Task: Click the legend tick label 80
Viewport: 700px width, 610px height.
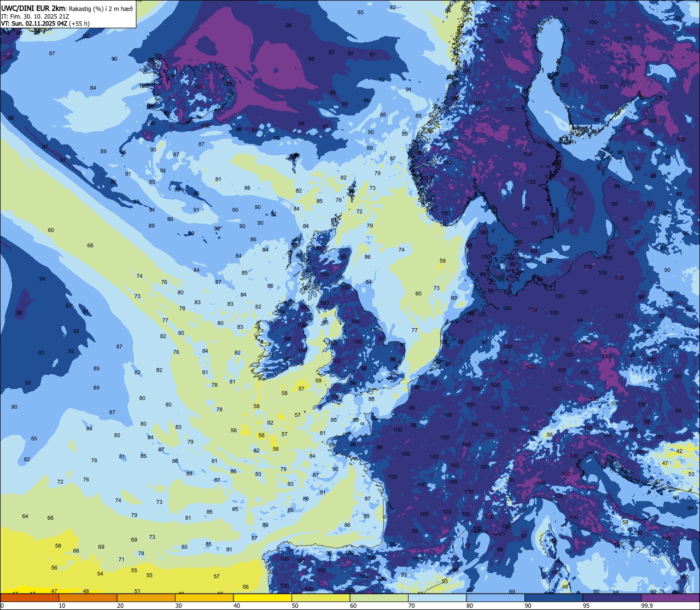Action: tap(470, 606)
